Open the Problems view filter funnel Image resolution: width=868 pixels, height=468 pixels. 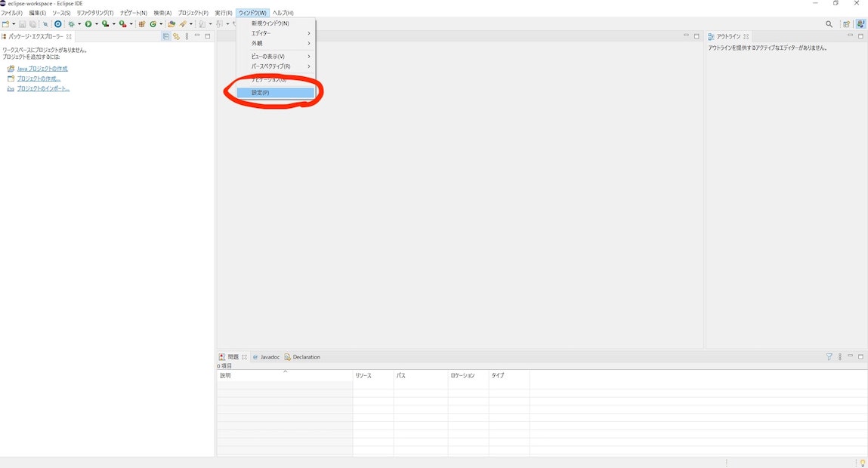tap(829, 357)
